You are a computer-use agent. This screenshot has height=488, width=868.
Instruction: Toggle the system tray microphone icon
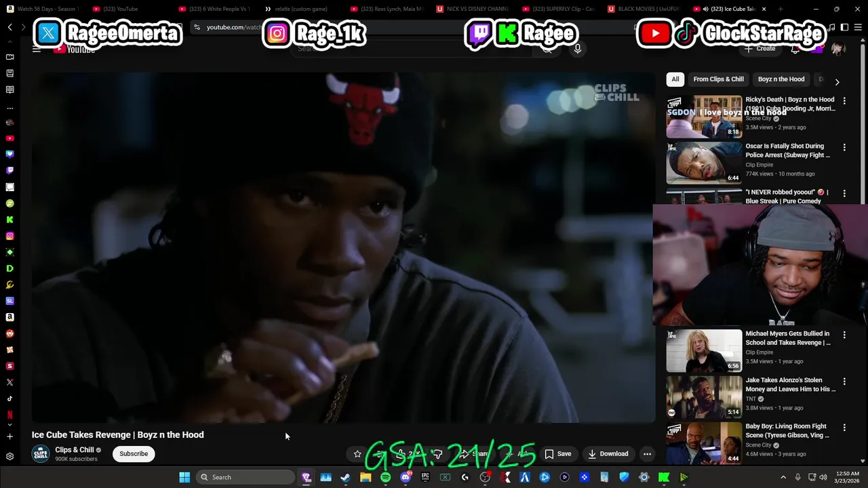pos(797,477)
